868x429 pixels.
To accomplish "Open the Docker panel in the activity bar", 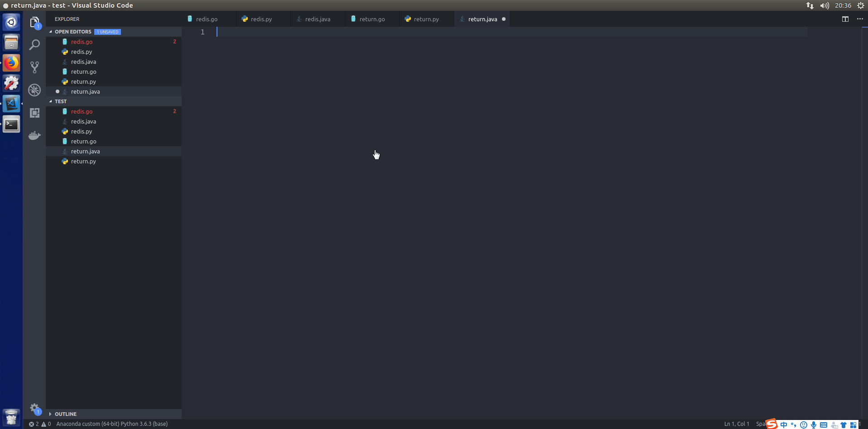I will click(34, 135).
